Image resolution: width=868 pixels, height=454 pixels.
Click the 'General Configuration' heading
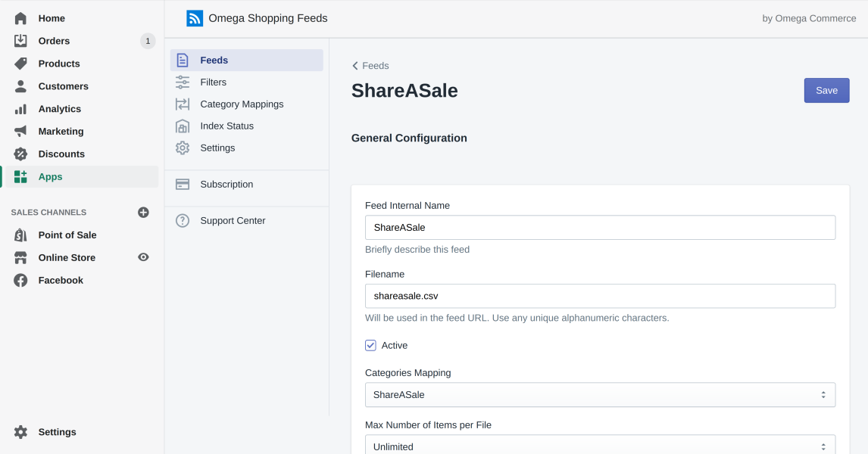(409, 138)
